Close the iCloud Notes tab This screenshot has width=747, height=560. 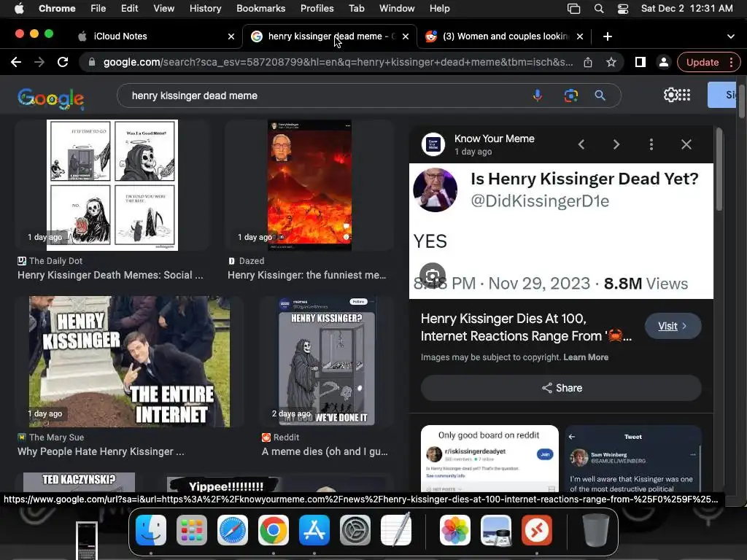click(231, 36)
